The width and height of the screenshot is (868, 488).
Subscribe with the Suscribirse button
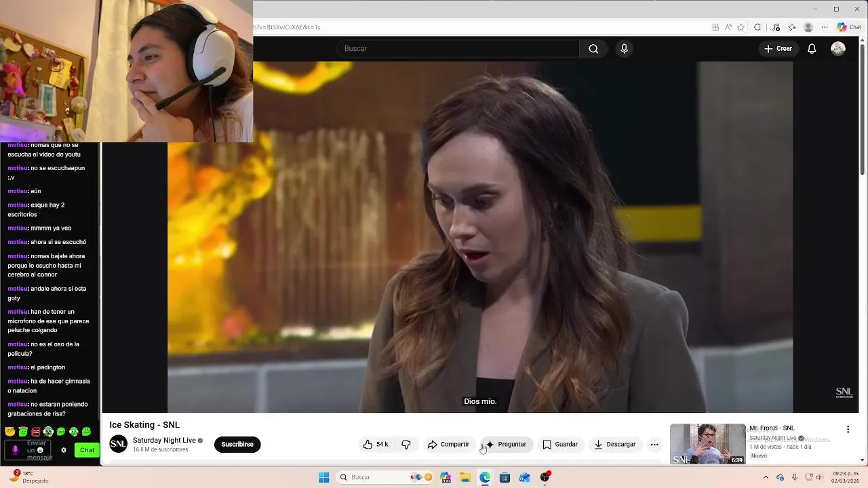(237, 445)
